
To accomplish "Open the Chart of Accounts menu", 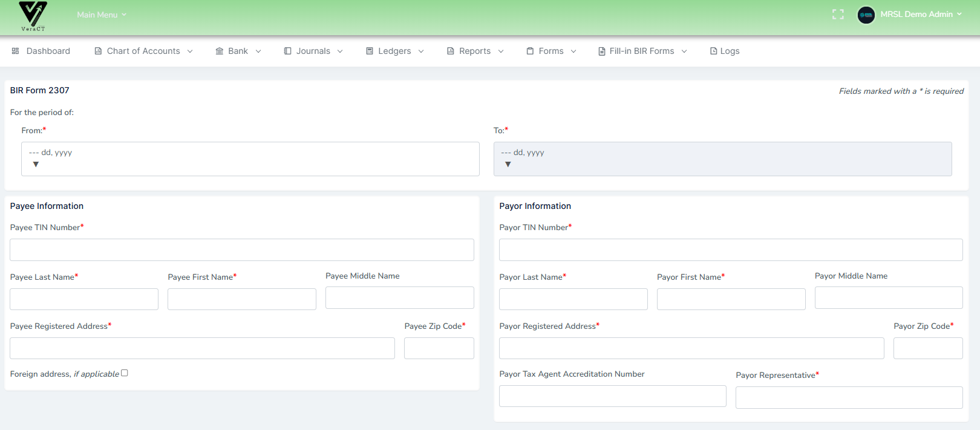I will (143, 51).
